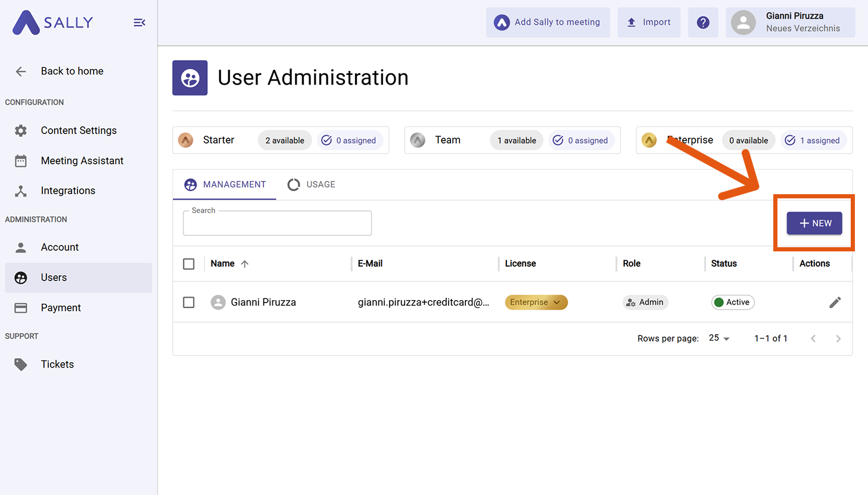Click the Sally logo
868x495 pixels.
pyautogui.click(x=53, y=23)
